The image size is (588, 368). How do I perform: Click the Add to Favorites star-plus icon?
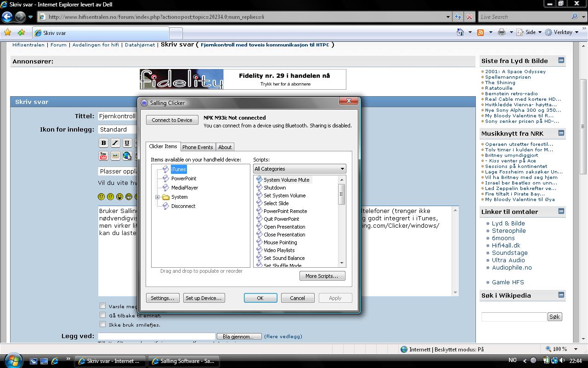[21, 33]
